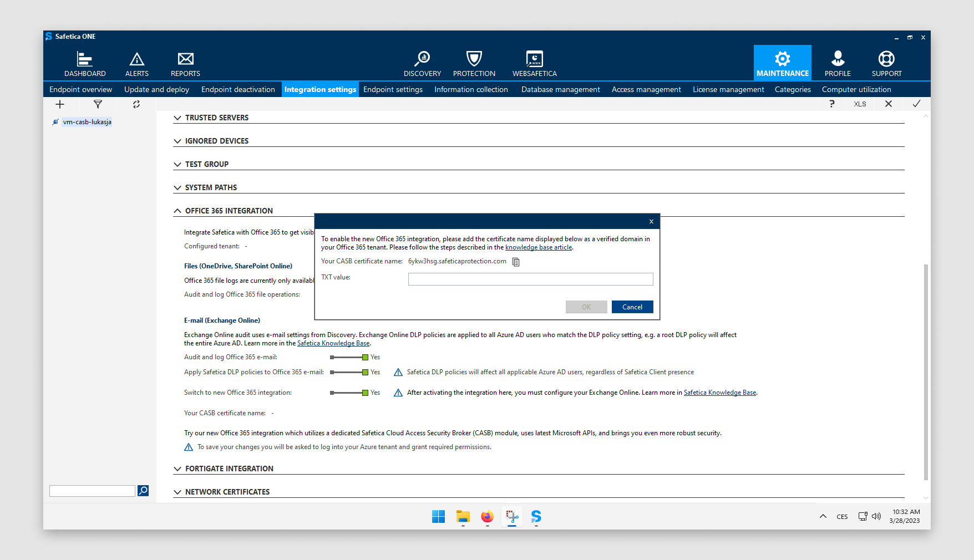Open the Support section

(x=886, y=63)
